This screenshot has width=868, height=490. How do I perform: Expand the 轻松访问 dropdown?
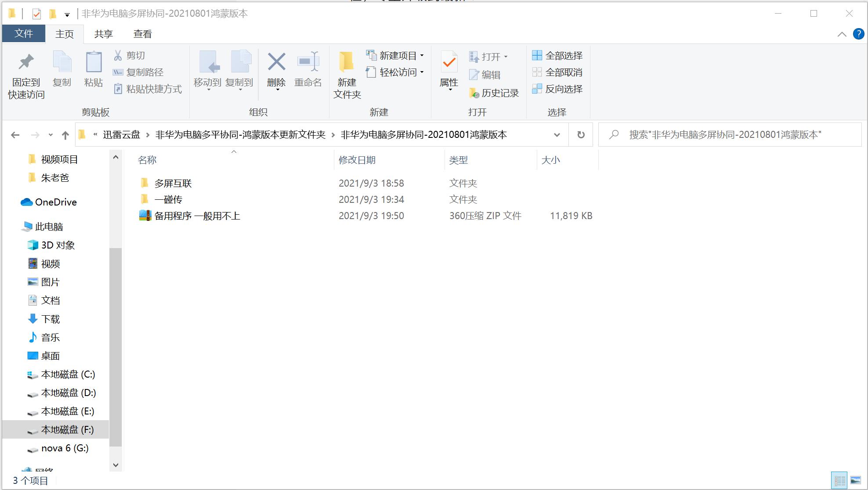pyautogui.click(x=421, y=73)
